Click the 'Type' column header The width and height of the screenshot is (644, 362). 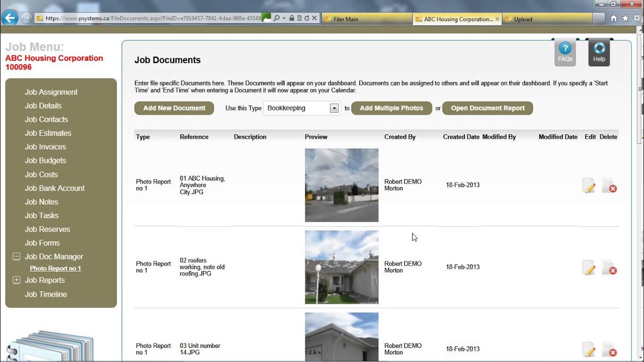pyautogui.click(x=143, y=137)
